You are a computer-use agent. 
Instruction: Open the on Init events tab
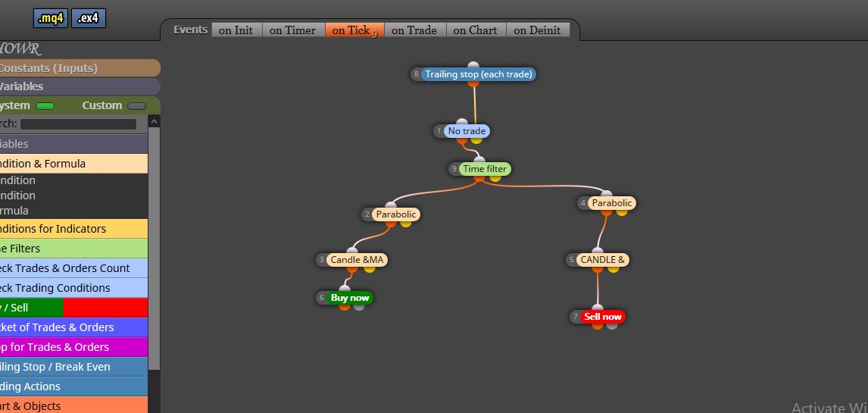(236, 30)
